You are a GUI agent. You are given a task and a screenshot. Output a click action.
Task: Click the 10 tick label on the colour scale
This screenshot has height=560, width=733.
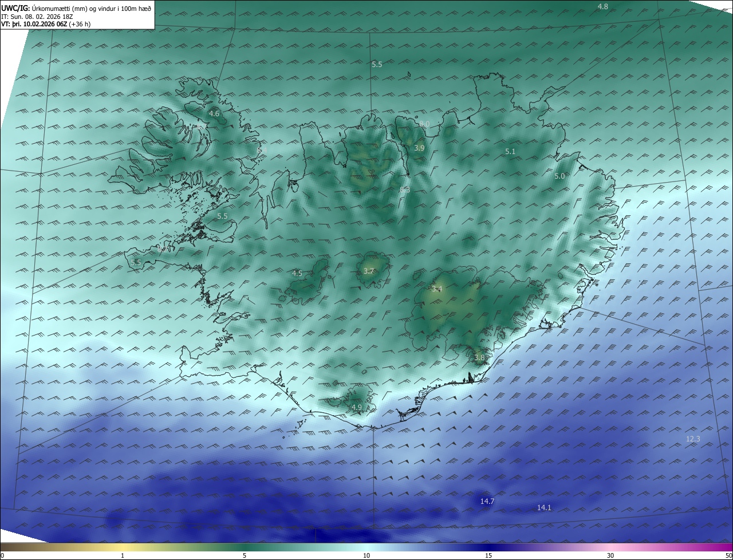coord(366,555)
